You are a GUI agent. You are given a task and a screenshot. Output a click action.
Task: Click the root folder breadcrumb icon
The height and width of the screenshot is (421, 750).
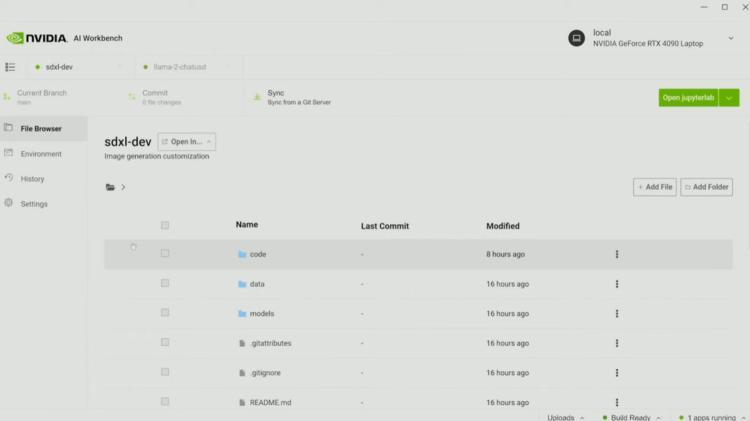(x=110, y=187)
